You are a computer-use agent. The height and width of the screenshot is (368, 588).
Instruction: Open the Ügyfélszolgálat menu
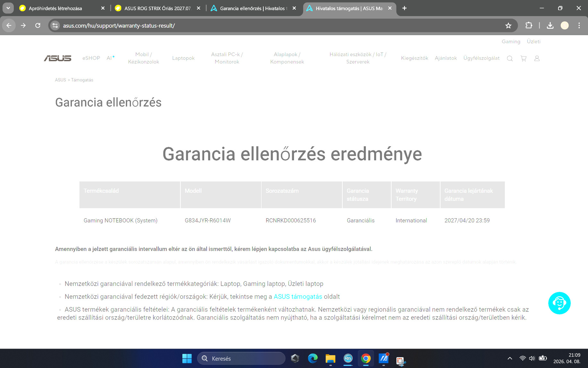click(481, 58)
